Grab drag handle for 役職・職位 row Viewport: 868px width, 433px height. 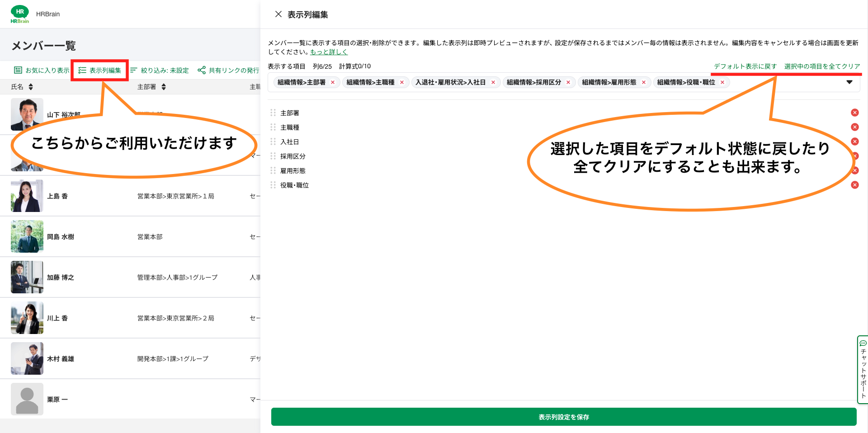click(x=273, y=185)
